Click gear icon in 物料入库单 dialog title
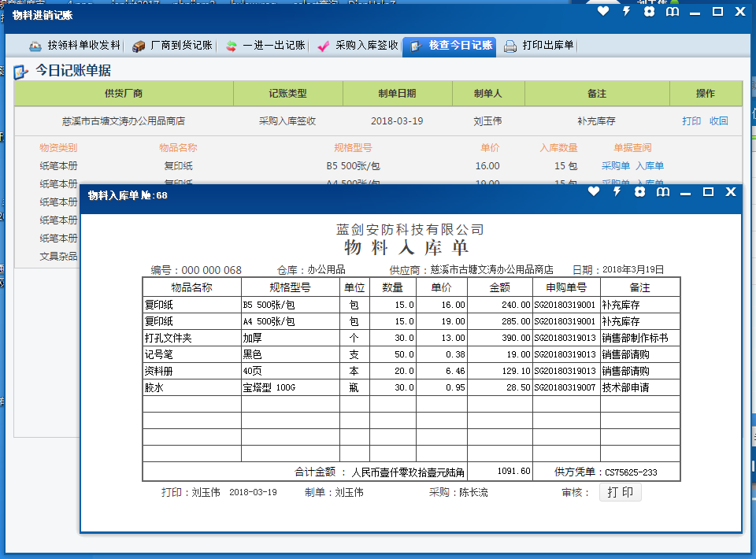The image size is (756, 559). coord(639,192)
